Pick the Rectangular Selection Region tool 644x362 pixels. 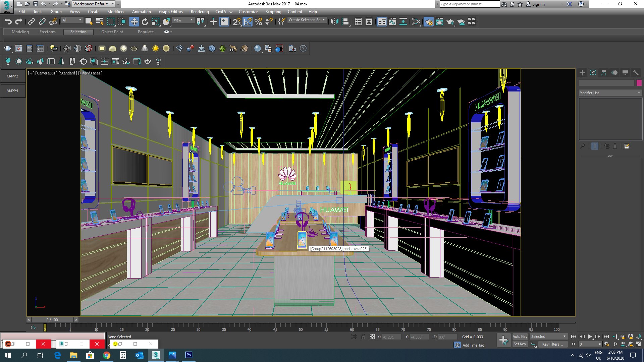(110, 22)
